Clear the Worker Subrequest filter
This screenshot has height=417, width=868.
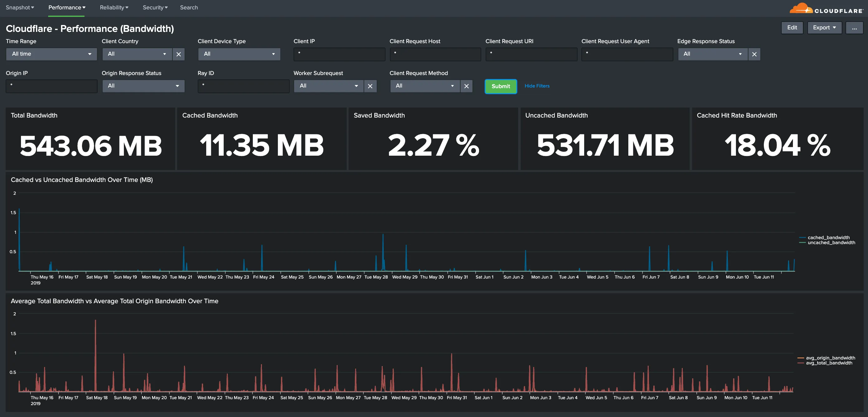click(370, 86)
